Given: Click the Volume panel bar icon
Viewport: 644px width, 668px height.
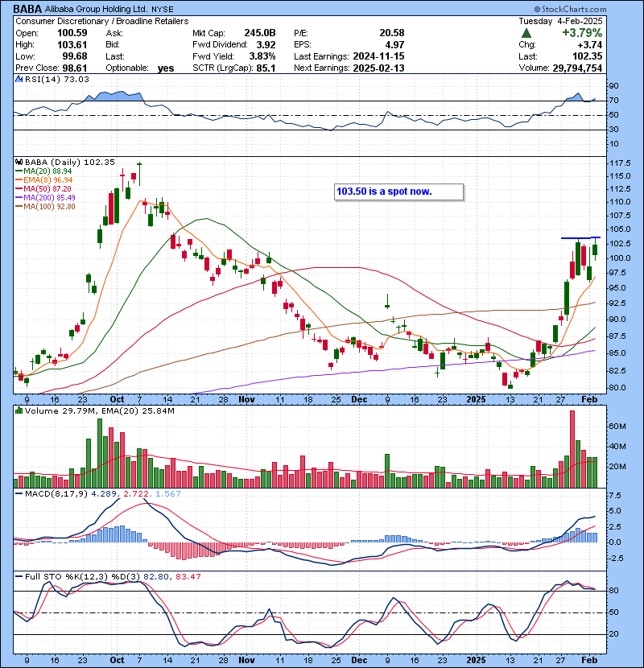Looking at the screenshot, I should click(19, 410).
